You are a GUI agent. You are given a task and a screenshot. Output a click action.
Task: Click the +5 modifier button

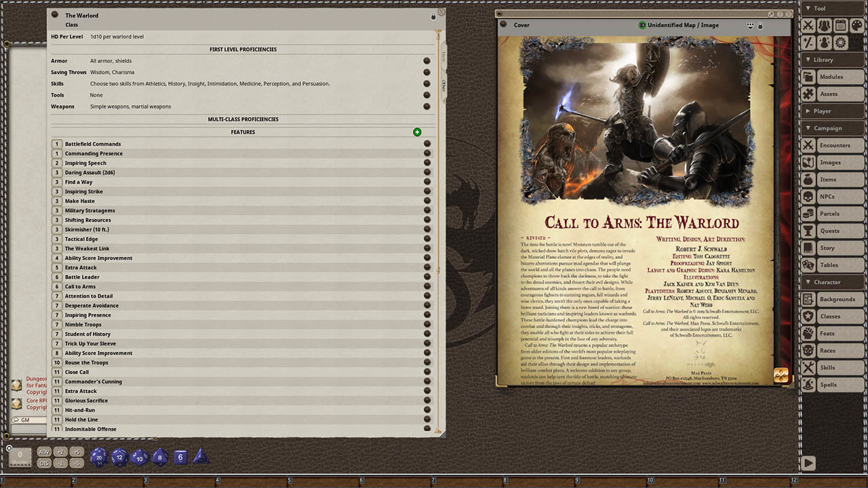point(77,452)
